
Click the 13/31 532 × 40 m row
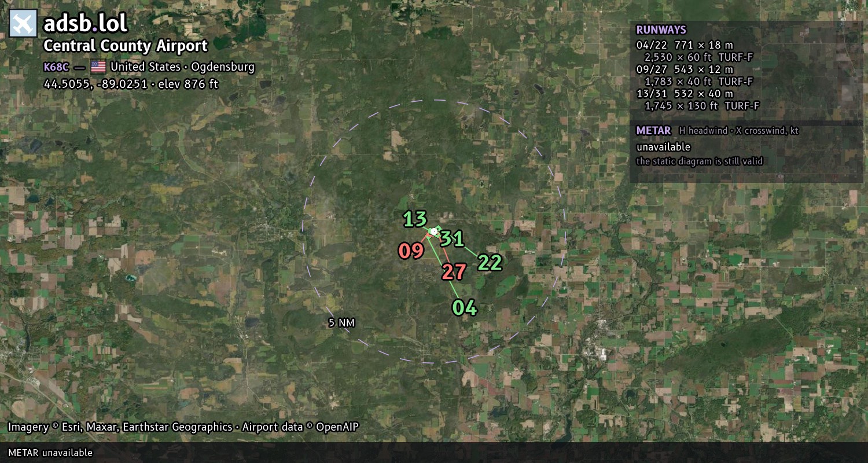pyautogui.click(x=685, y=93)
